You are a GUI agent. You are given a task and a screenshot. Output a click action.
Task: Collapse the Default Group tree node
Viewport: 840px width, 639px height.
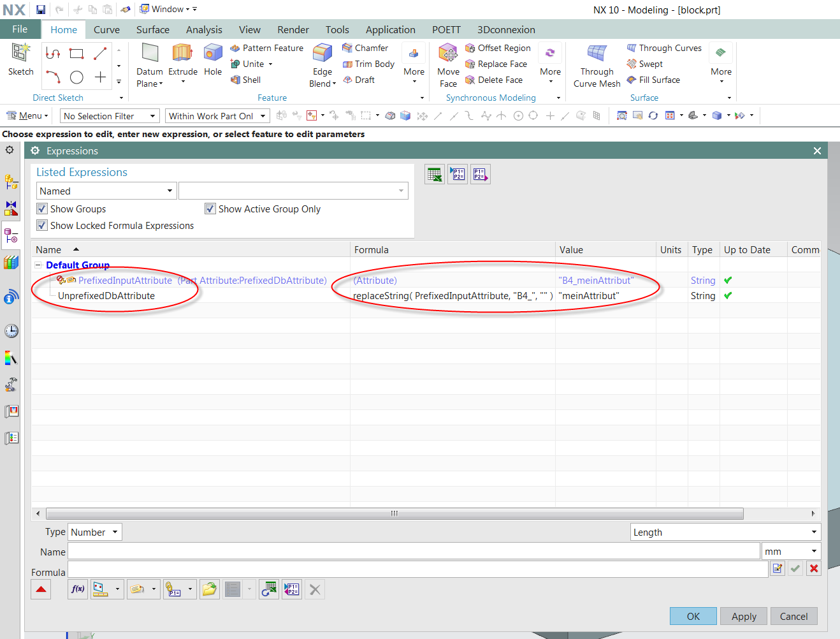[x=38, y=265]
